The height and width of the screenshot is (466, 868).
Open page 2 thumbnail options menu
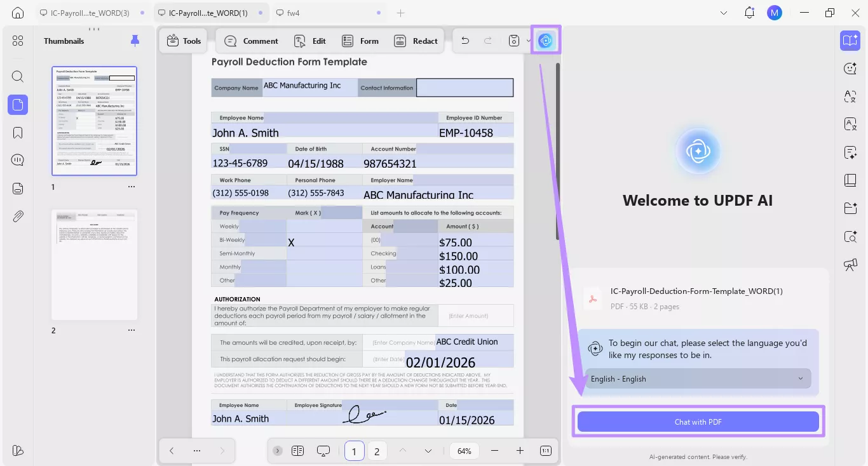(132, 331)
